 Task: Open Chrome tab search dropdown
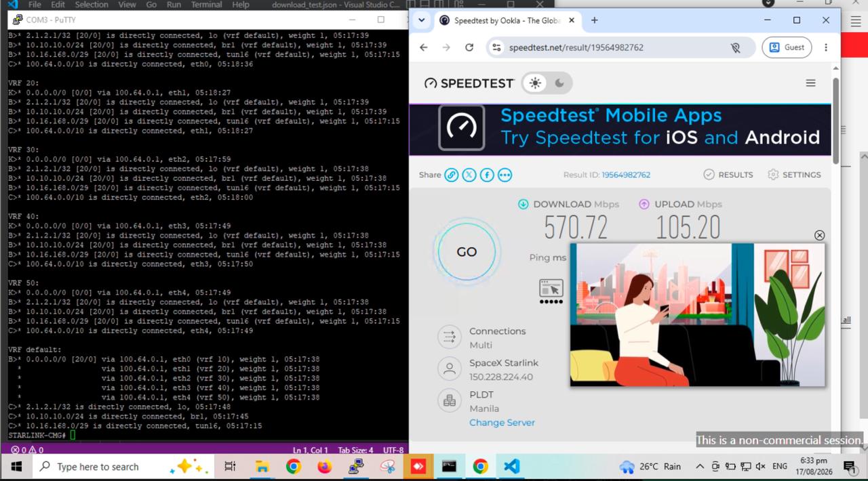(422, 20)
